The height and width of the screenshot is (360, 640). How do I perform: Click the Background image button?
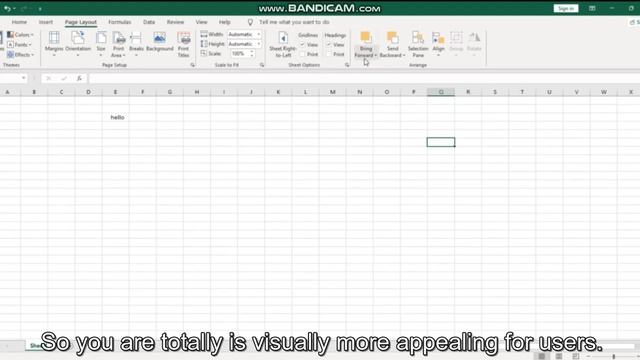[x=160, y=42]
